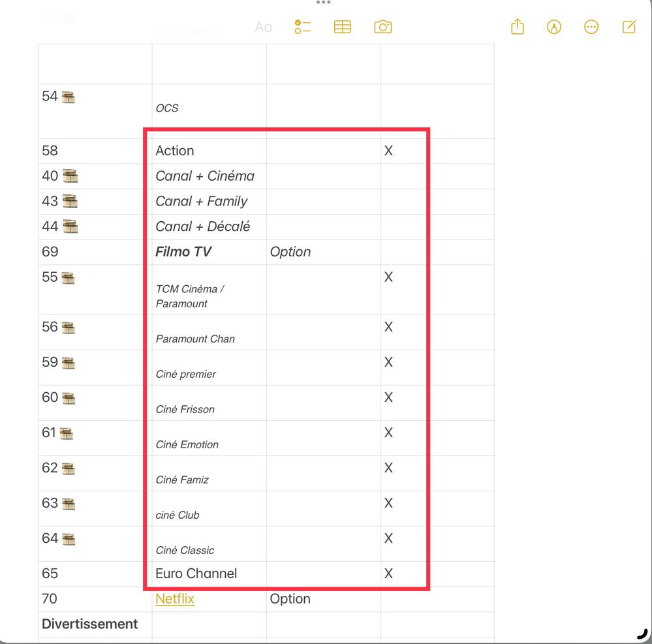Open the more options ellipsis menu
652x644 pixels.
[x=591, y=27]
